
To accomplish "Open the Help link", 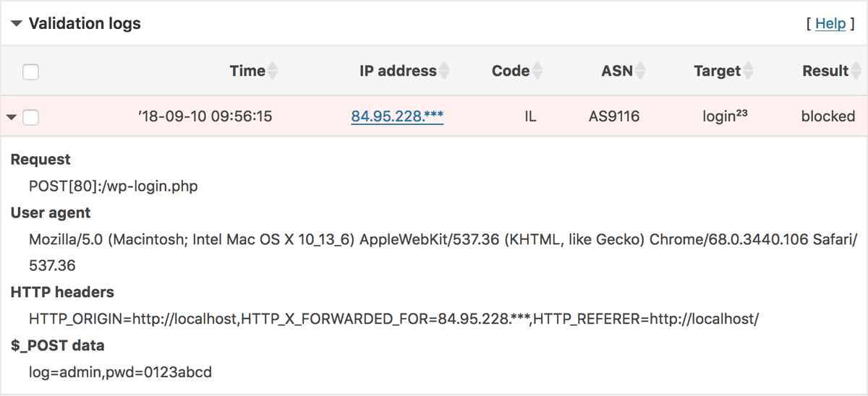I will [830, 24].
